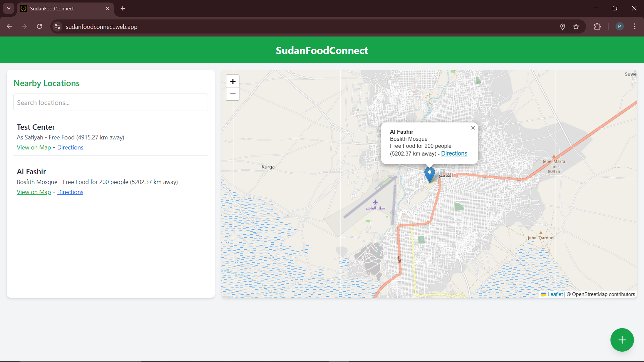644x362 pixels.
Task: Open Chrome three-dot menu
Action: [x=635, y=26]
